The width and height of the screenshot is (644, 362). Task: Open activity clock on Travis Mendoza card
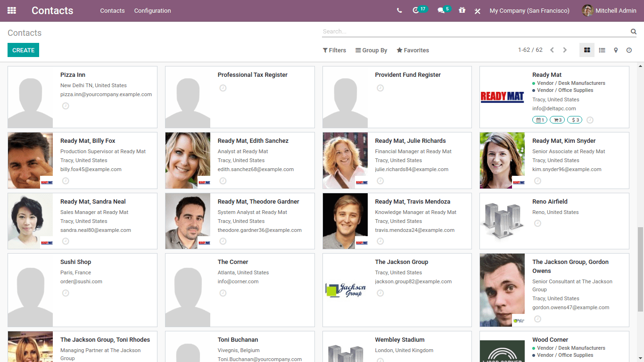[380, 241]
